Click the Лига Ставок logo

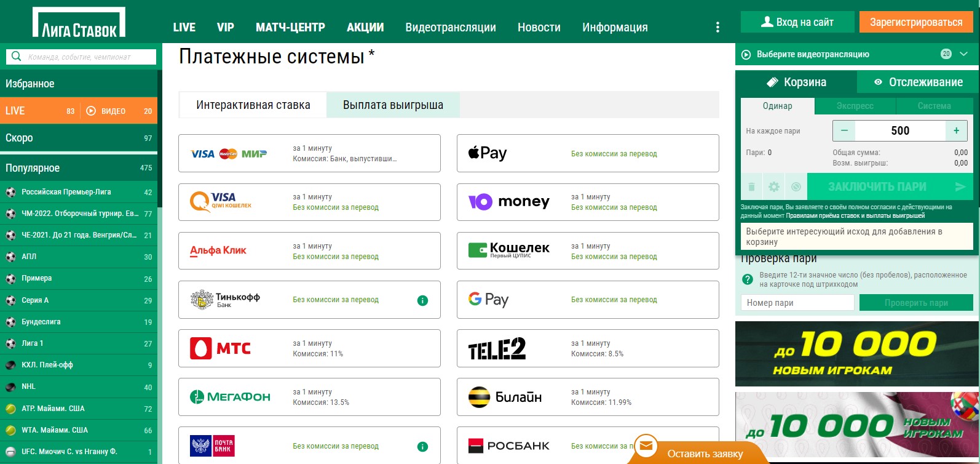pos(79,22)
